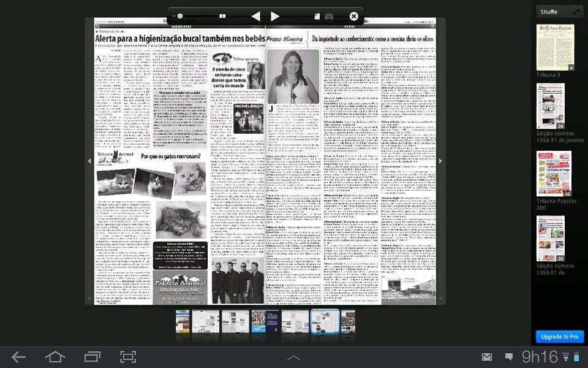Open the Tribuna 3 publication thumbnail
The width and height of the screenshot is (588, 368).
click(555, 47)
